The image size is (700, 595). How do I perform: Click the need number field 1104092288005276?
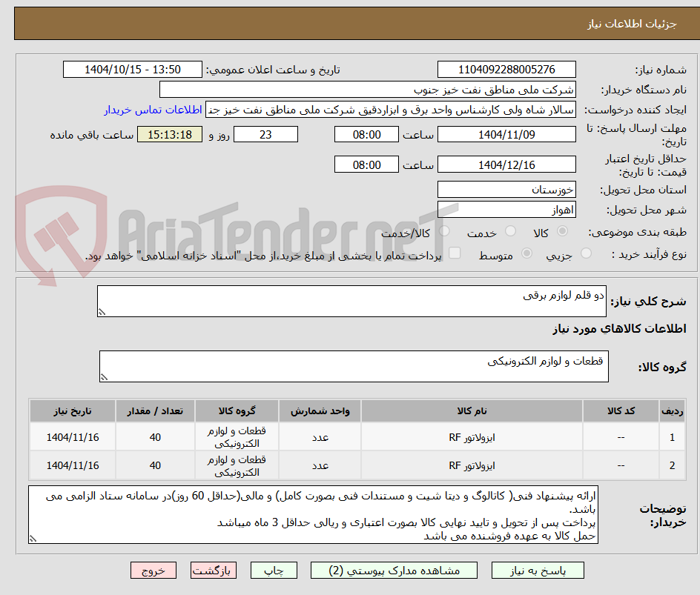coord(506,70)
